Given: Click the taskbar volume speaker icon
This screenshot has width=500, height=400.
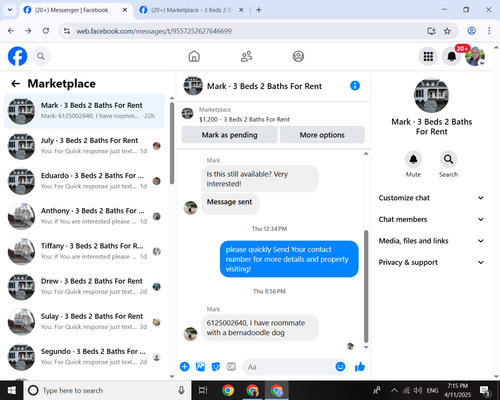Looking at the screenshot, I should click(x=418, y=390).
